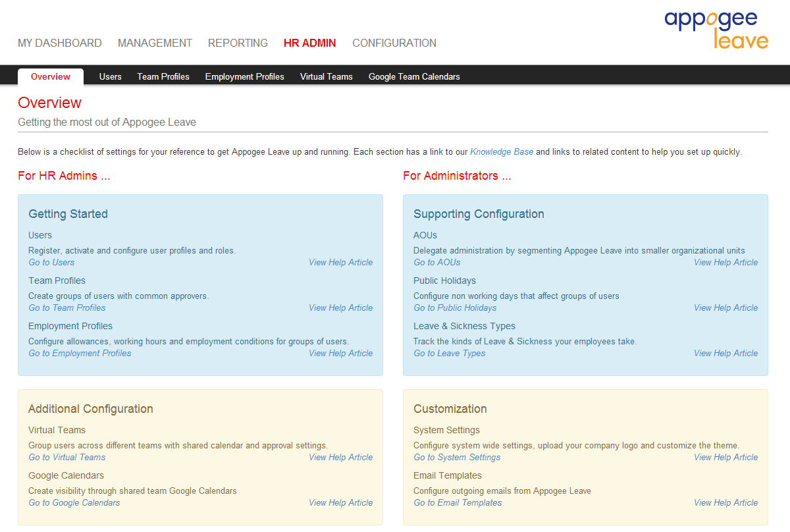
Task: Follow the Go to Team Profiles link
Action: 66,308
